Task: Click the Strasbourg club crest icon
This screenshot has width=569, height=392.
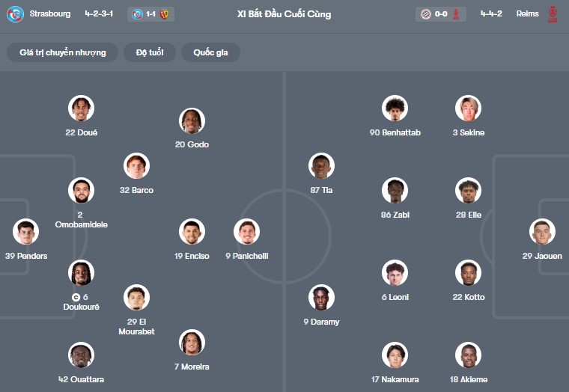Action: 15,13
